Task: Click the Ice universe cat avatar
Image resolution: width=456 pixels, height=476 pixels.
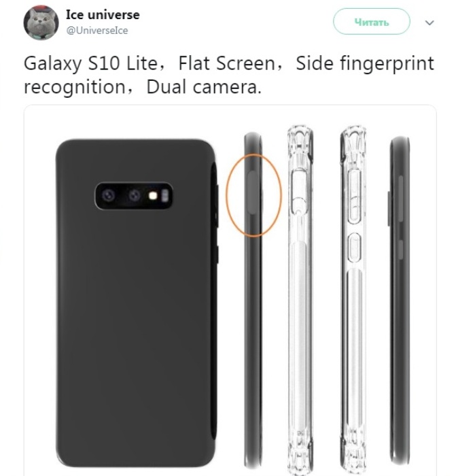Action: pyautogui.click(x=41, y=22)
